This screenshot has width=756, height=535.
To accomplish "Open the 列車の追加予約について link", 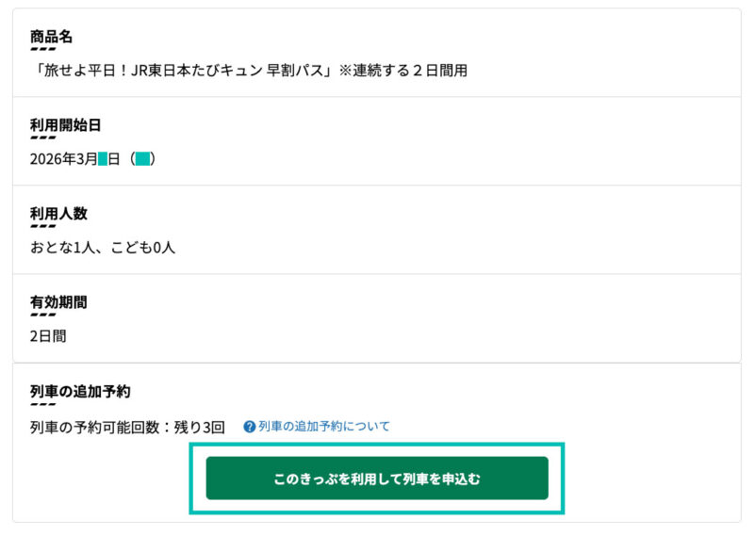I will (323, 427).
